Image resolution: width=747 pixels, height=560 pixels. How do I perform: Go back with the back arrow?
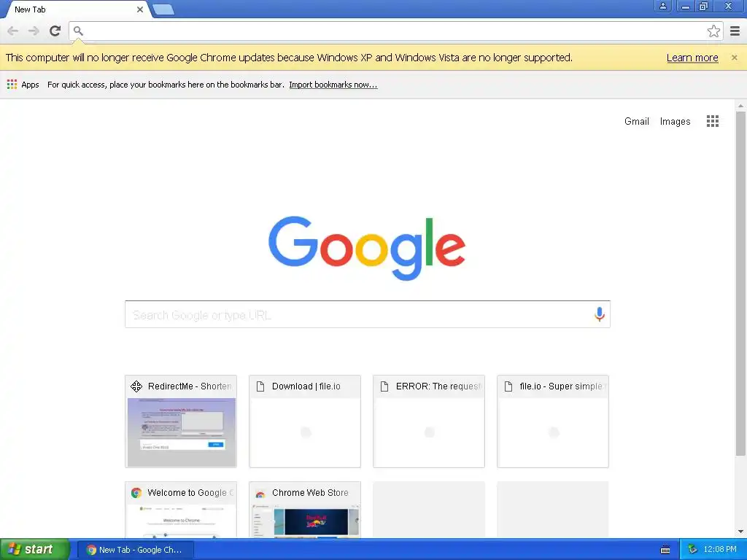pos(13,31)
